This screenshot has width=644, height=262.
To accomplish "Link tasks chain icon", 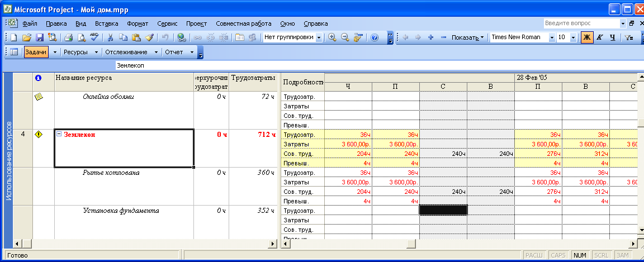I will tap(197, 37).
